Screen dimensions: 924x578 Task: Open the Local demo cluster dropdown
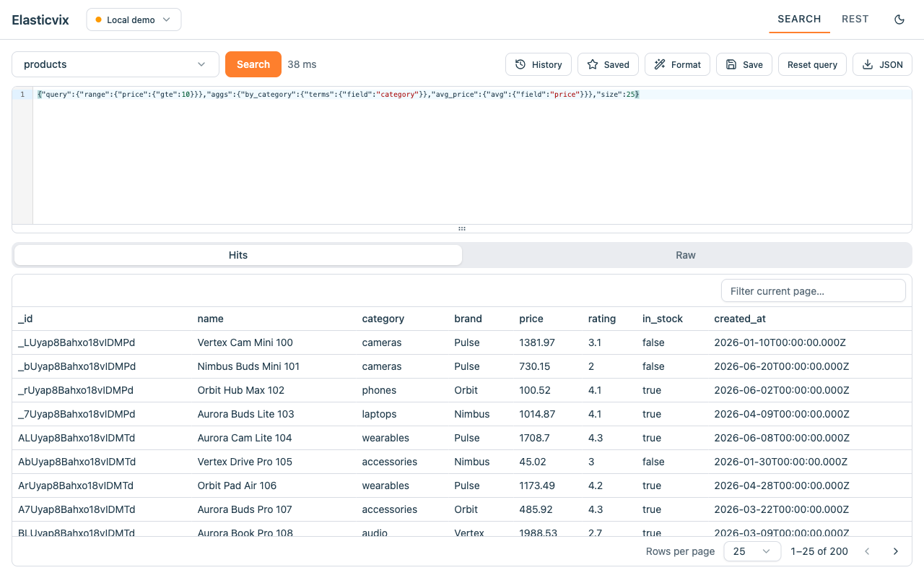tap(134, 20)
